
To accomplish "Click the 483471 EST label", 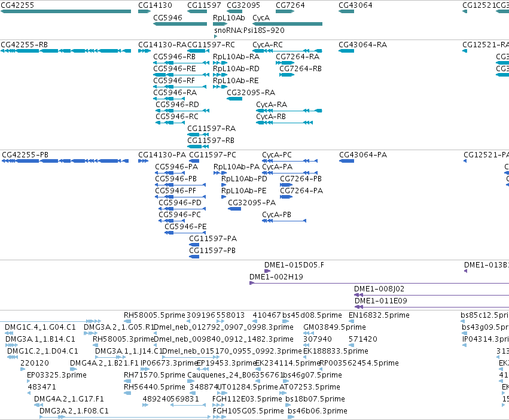I will pyautogui.click(x=42, y=387).
